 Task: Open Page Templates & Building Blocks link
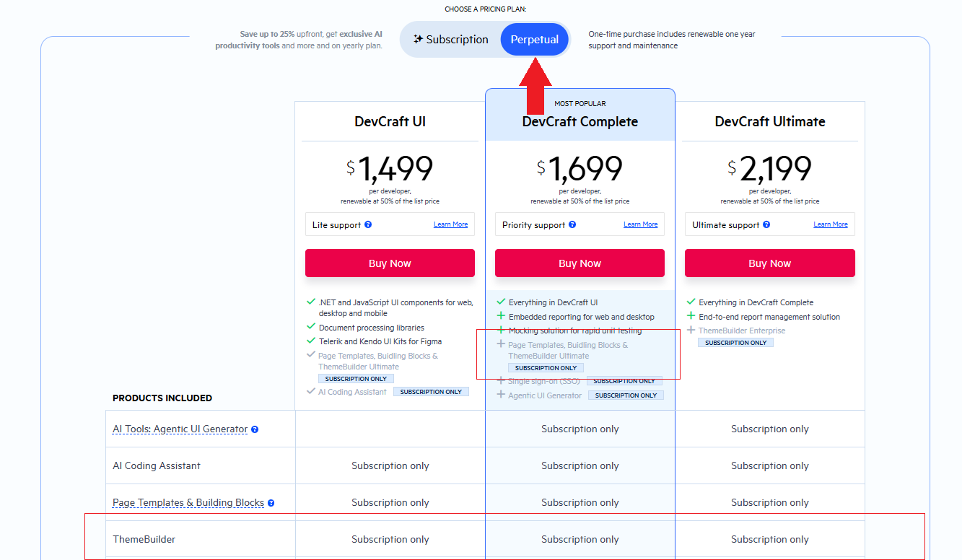tap(188, 503)
